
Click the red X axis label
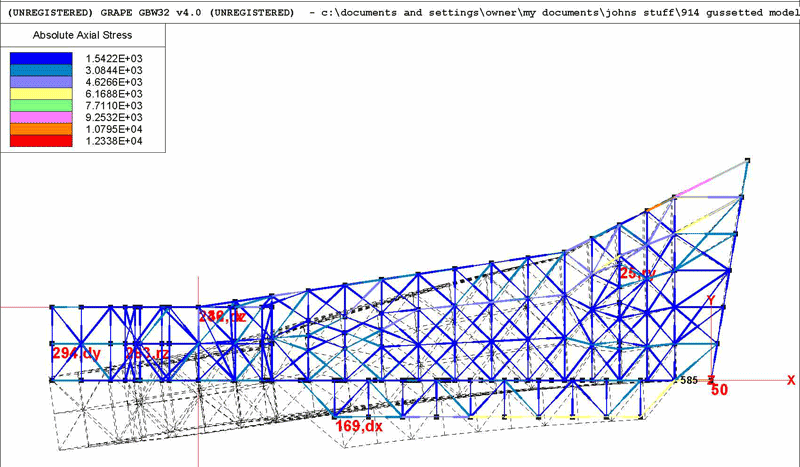click(x=790, y=380)
